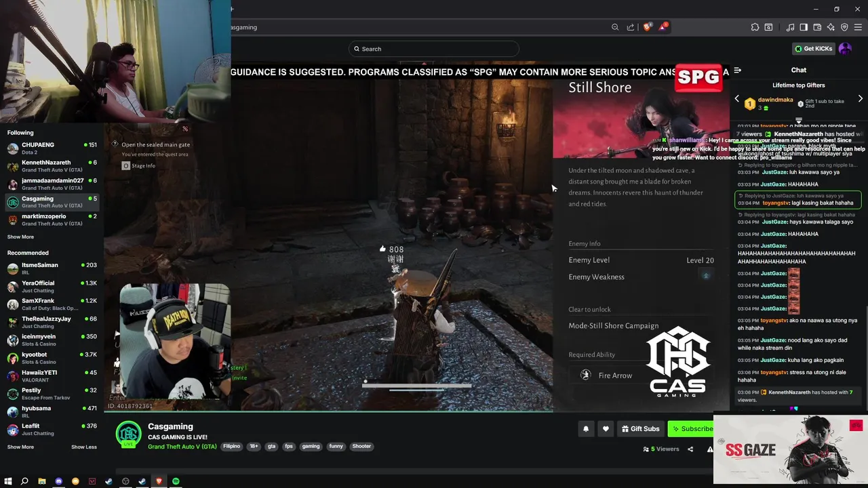Image resolution: width=868 pixels, height=488 pixels.
Task: Show previous top gifter with left chevron
Action: click(737, 99)
